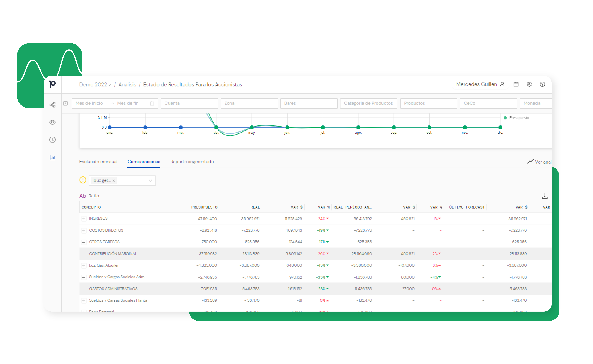Open the help question mark icon

pos(542,84)
